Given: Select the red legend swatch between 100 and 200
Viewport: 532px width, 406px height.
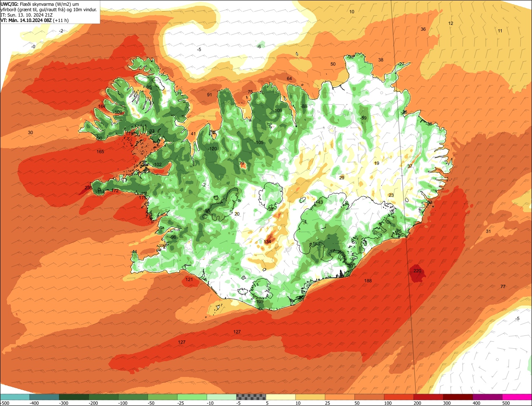Looking at the screenshot, I should tap(399, 397).
